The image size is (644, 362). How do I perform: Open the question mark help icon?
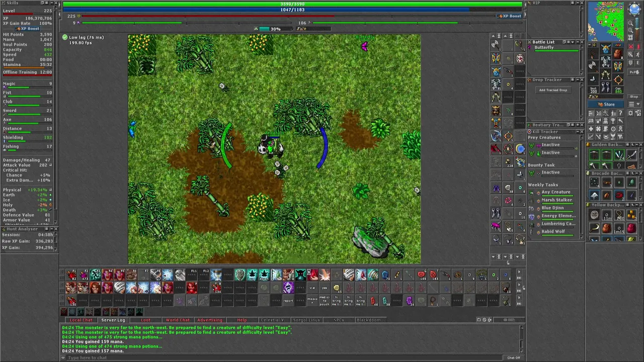620,113
